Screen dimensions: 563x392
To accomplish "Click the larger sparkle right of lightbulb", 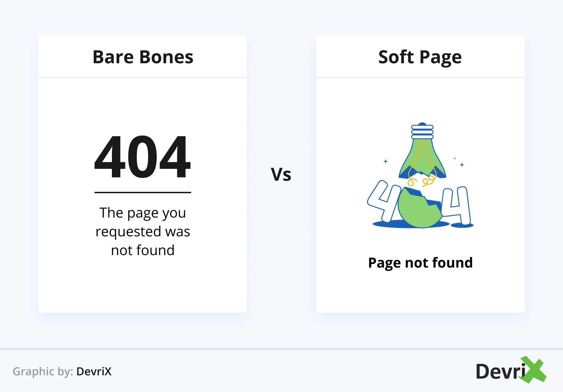I will tap(462, 165).
